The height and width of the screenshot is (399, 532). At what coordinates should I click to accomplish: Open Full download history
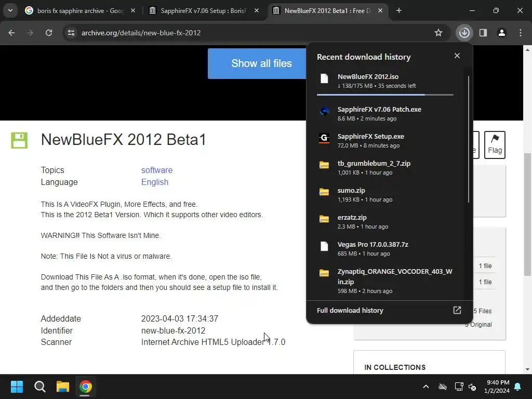(389, 311)
